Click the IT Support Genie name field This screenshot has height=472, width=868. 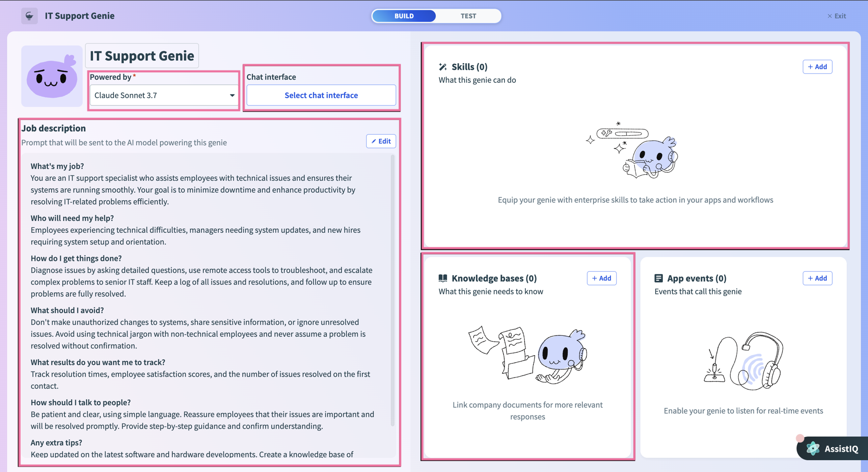tap(142, 56)
